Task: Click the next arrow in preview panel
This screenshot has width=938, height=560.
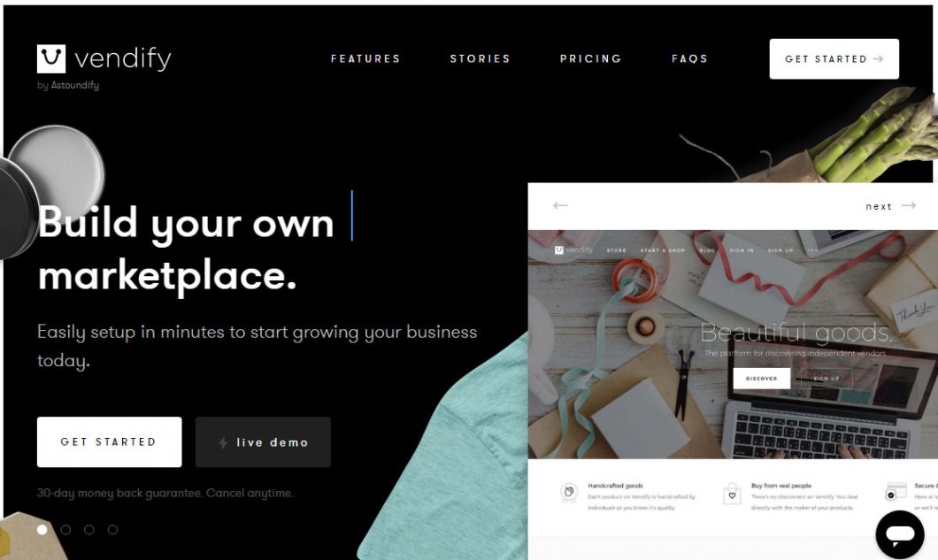Action: 909,205
